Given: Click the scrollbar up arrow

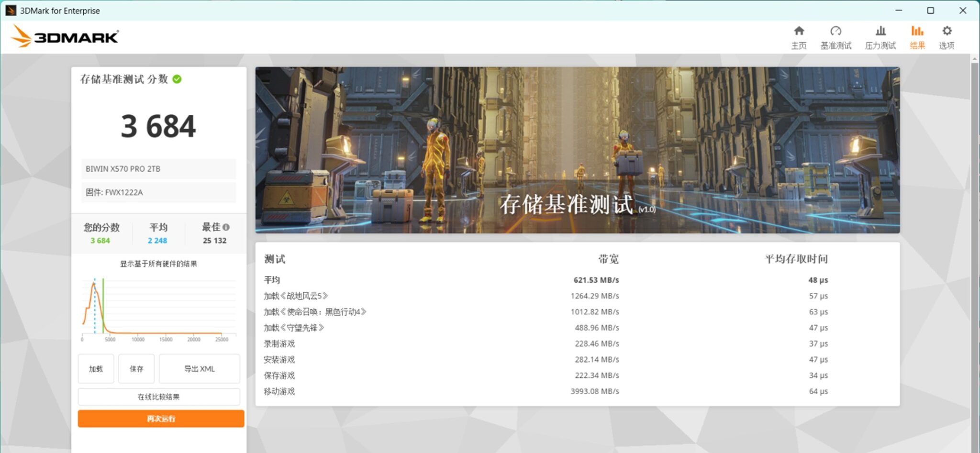Looking at the screenshot, I should [x=975, y=58].
